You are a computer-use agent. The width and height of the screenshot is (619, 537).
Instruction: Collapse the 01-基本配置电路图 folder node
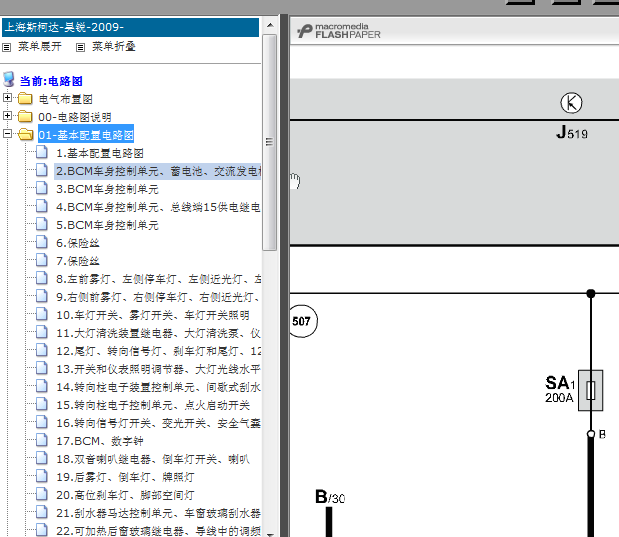coord(7,133)
